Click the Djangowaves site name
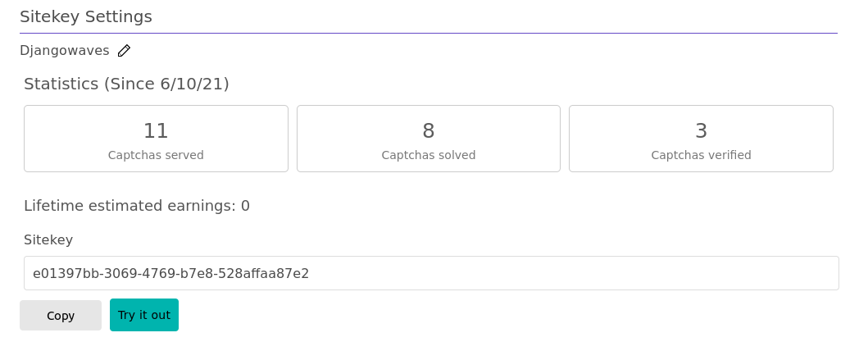 coord(65,51)
